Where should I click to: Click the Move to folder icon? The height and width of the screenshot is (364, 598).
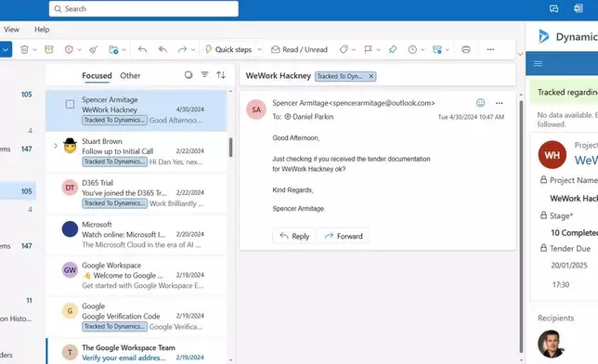click(113, 49)
